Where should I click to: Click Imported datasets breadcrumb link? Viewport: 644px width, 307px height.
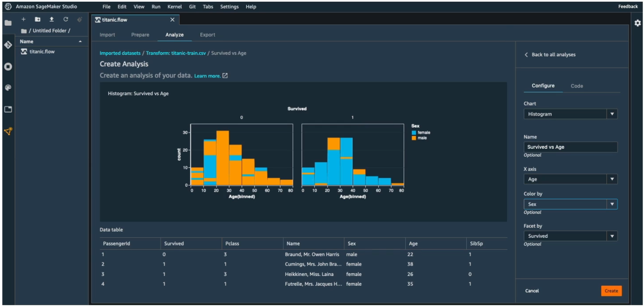coord(120,53)
